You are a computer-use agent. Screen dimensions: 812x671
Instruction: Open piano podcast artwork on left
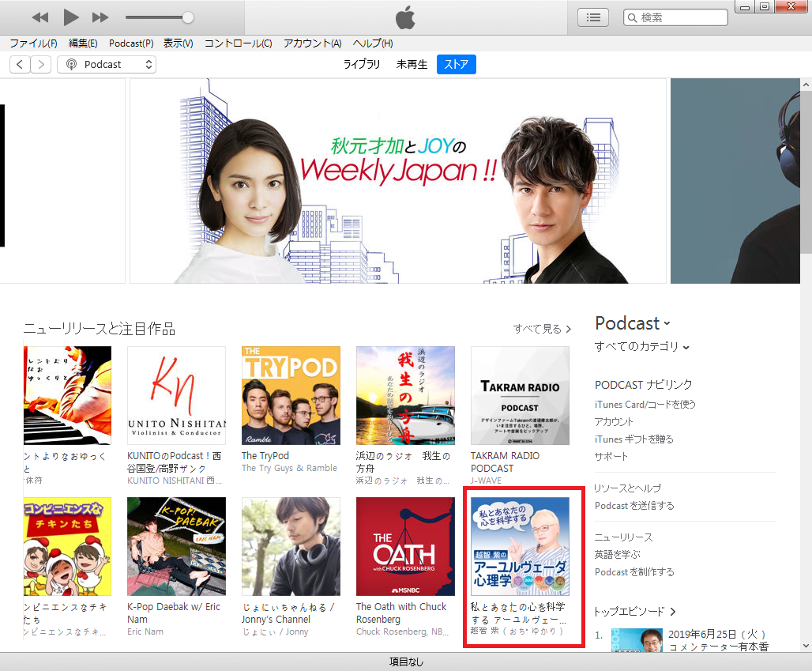(67, 395)
